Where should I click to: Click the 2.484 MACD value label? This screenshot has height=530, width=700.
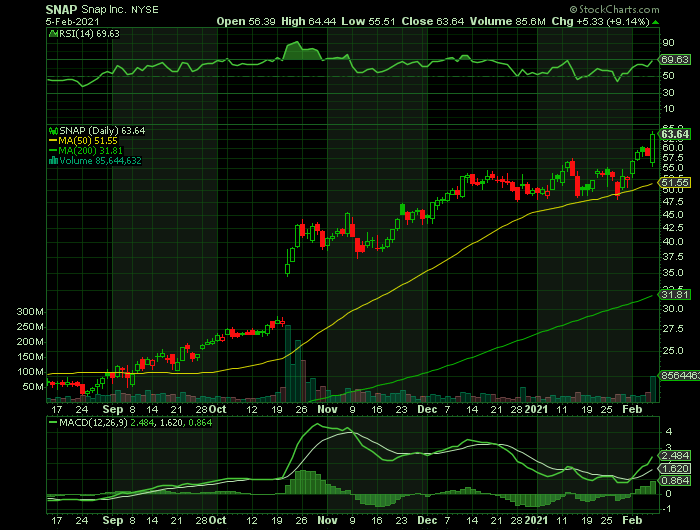click(676, 456)
